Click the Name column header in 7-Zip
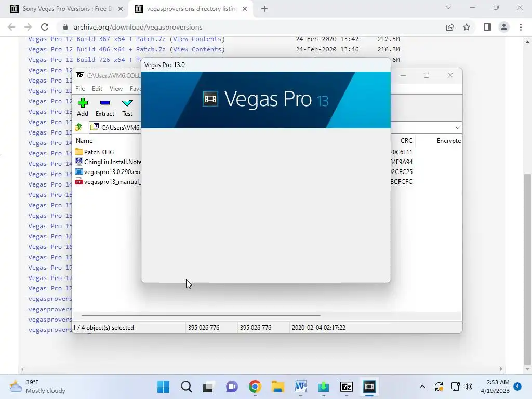 pos(84,140)
